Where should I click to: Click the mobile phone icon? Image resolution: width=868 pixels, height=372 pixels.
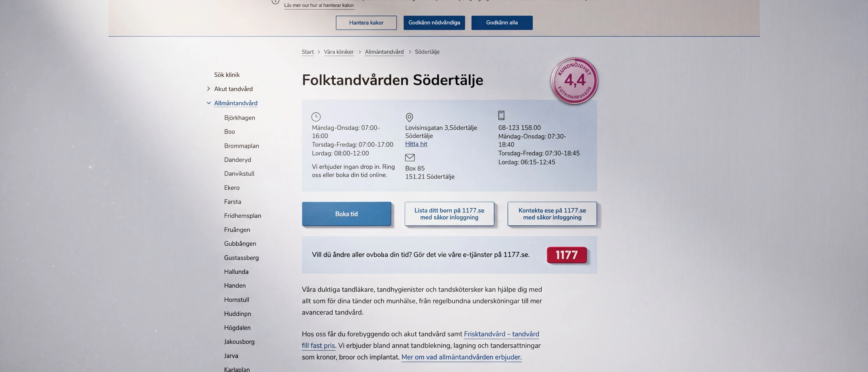pyautogui.click(x=501, y=116)
